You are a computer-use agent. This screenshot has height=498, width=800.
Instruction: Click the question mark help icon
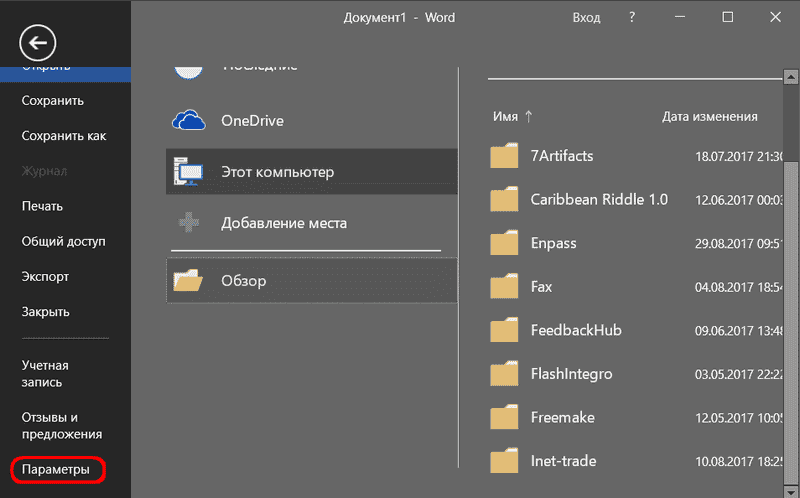(x=631, y=18)
